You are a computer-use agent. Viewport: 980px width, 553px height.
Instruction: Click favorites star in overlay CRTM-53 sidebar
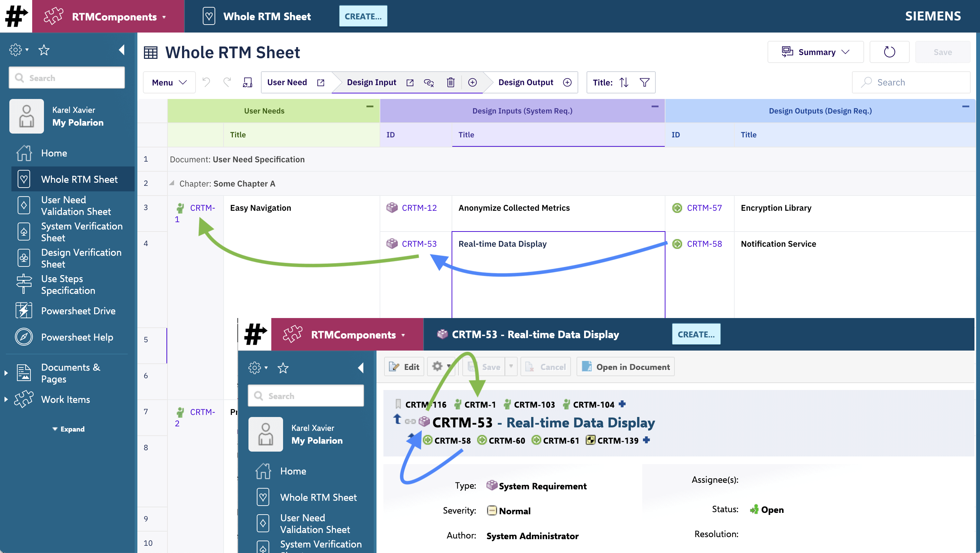point(283,368)
